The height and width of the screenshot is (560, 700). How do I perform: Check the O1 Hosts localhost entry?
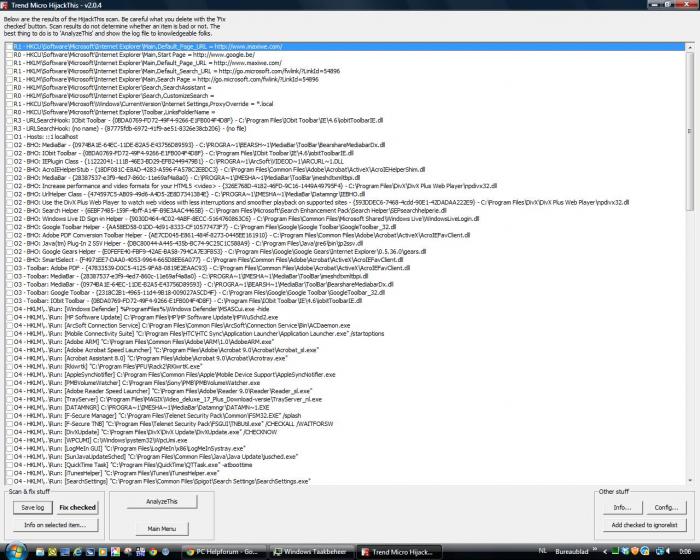(9, 137)
